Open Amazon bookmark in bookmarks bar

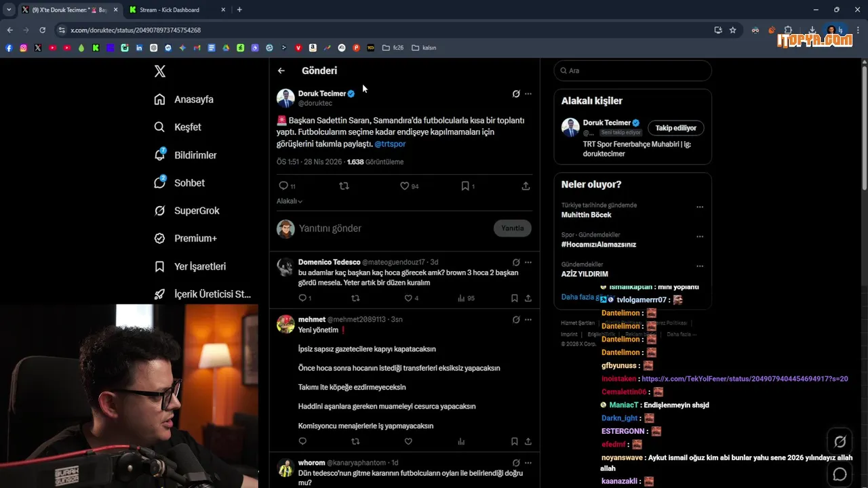(x=313, y=48)
